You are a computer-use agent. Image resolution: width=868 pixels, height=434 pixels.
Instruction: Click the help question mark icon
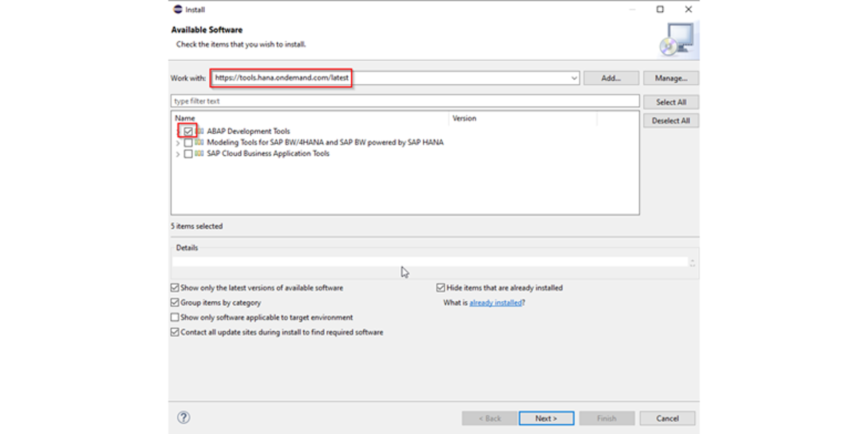[184, 418]
